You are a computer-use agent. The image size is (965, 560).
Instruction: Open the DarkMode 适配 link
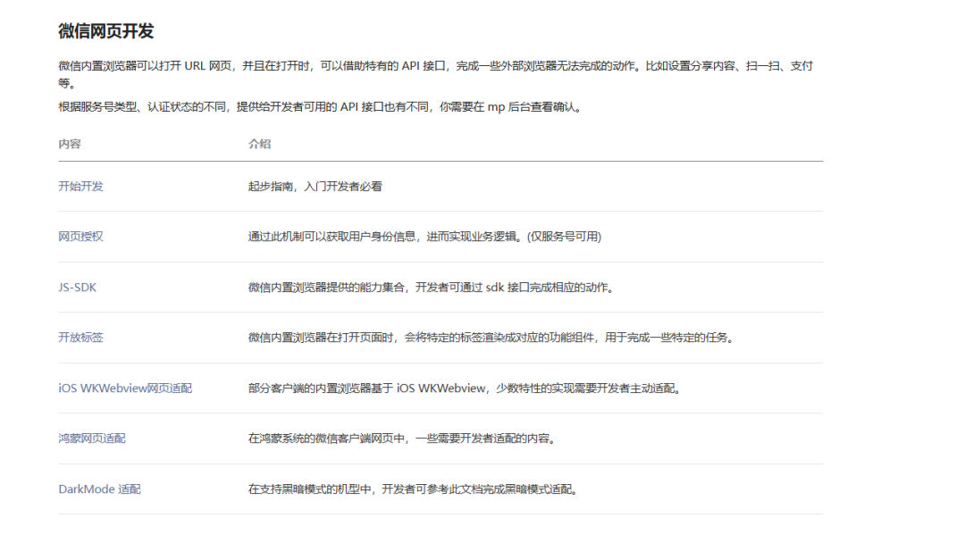pyautogui.click(x=100, y=489)
